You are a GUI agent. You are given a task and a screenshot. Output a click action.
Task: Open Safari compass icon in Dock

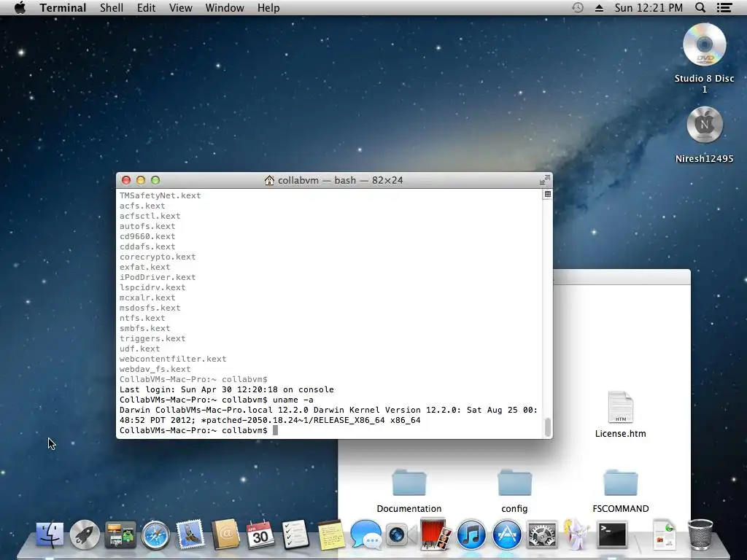pos(155,534)
